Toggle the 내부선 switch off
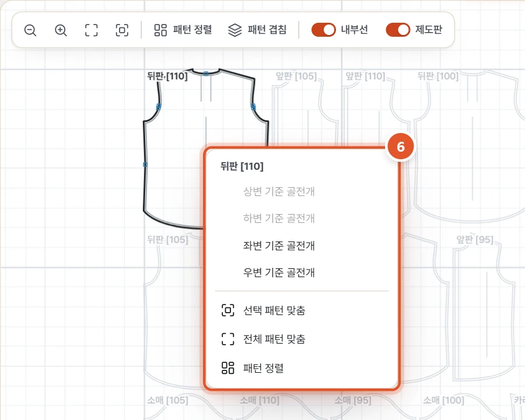The height and width of the screenshot is (420, 525). (x=323, y=30)
